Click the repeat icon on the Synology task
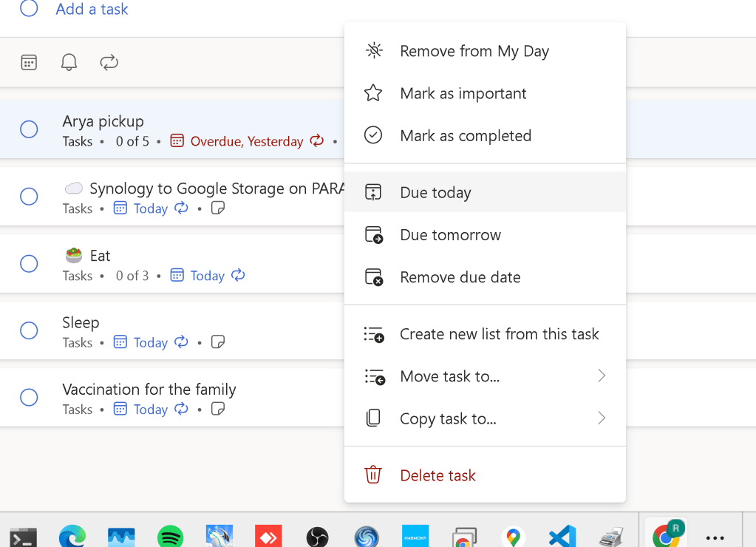Viewport: 756px width, 547px height. point(181,208)
